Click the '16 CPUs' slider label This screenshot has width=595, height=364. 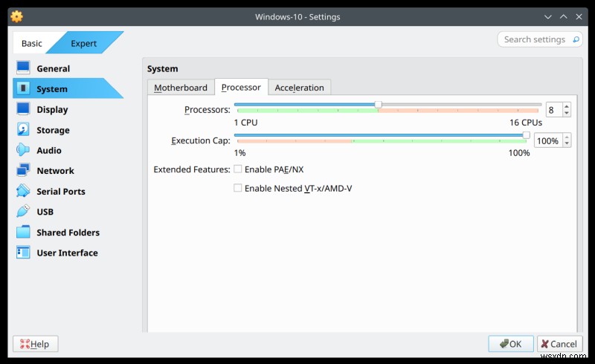526,123
